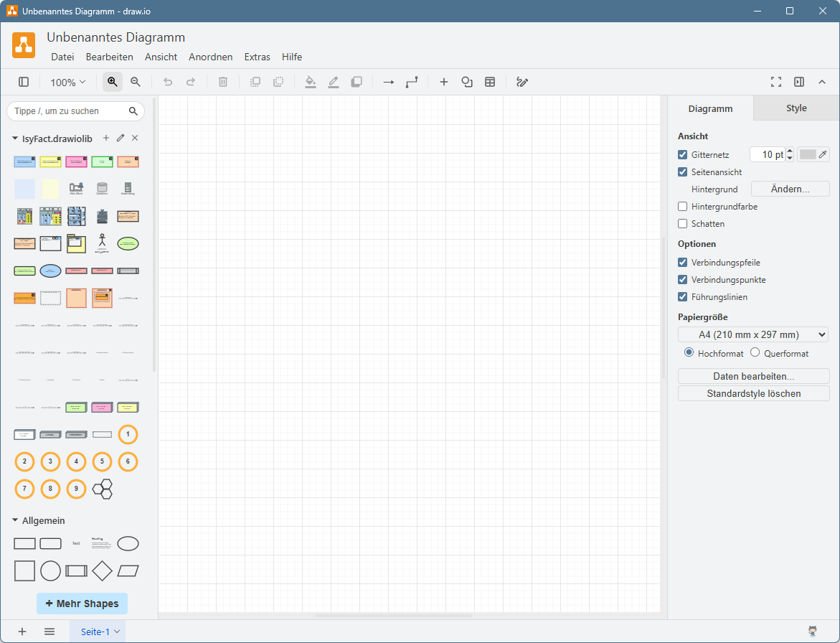Viewport: 840px width, 643px height.
Task: Click the Zoom In magnifier icon
Action: pos(112,82)
